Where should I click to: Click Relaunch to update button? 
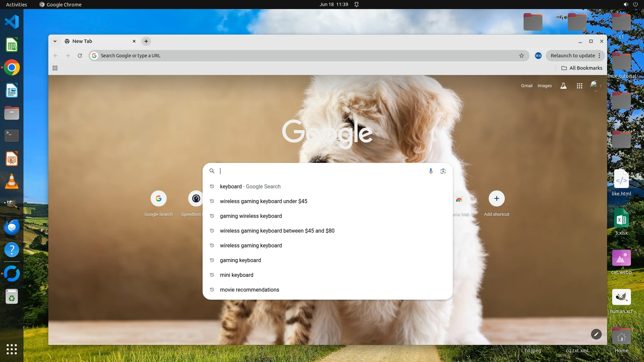572,56
